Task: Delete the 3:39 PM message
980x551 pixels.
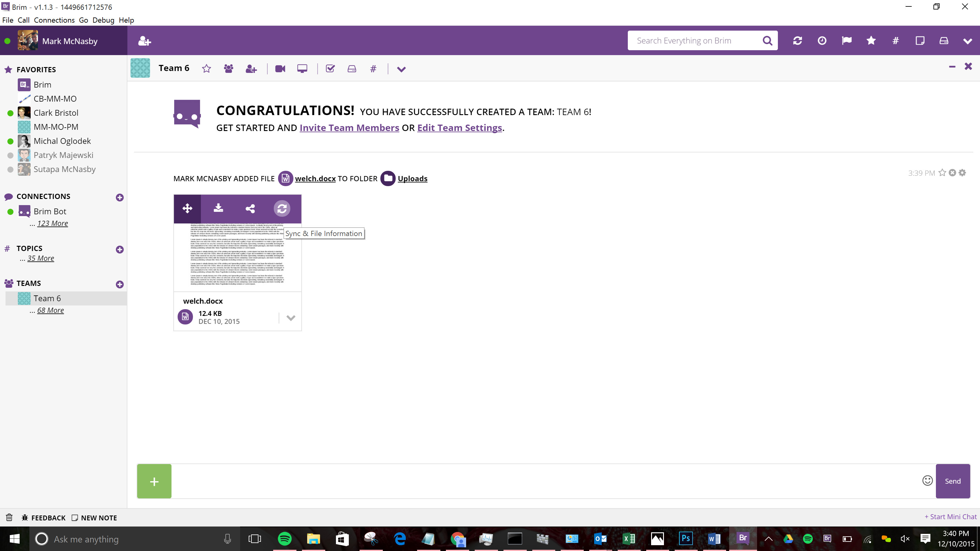Action: [x=952, y=173]
